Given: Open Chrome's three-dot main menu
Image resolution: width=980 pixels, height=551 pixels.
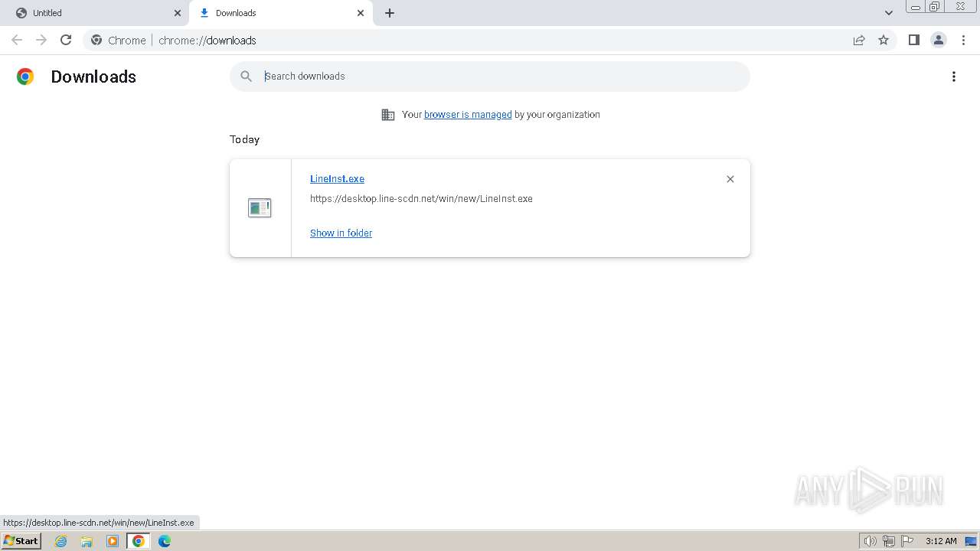Looking at the screenshot, I should pos(963,40).
